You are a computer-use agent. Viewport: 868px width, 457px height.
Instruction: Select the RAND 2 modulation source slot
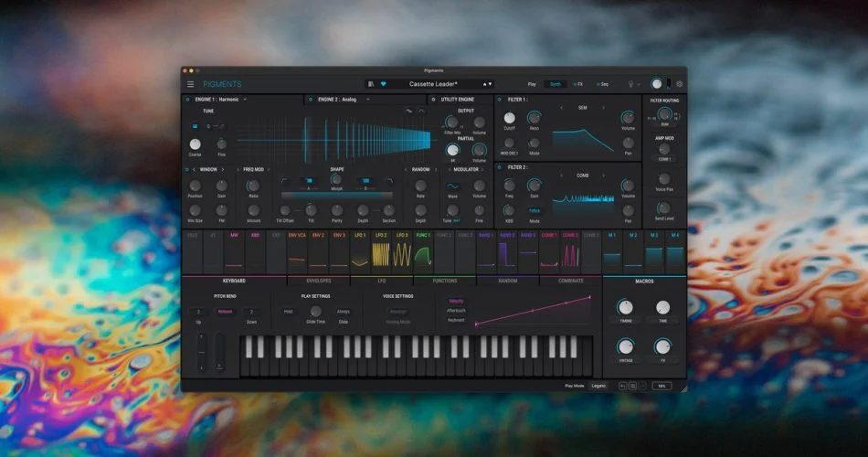coord(507,252)
